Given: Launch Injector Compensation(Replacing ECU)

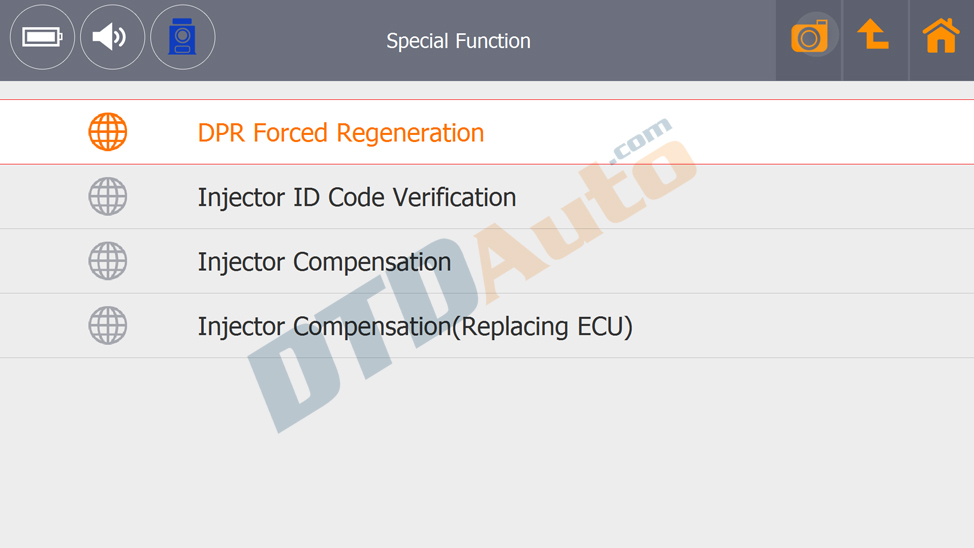Looking at the screenshot, I should (x=415, y=326).
